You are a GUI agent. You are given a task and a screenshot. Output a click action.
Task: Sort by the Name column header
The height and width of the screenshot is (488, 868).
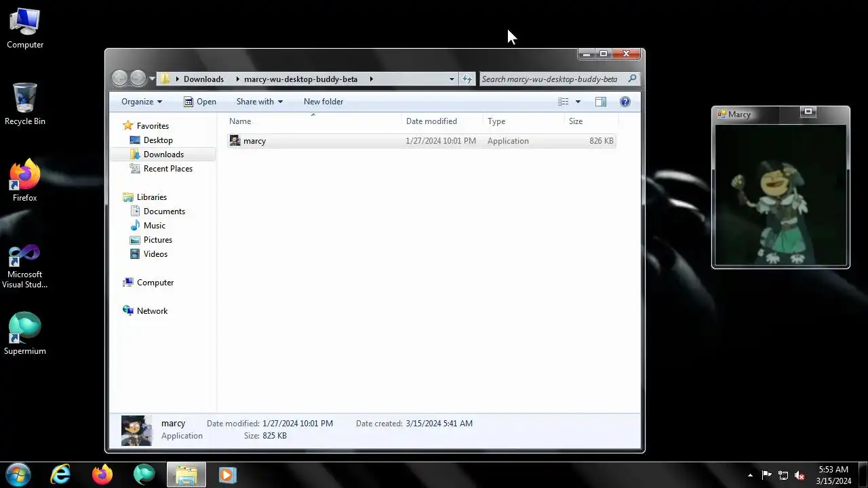tap(313, 121)
